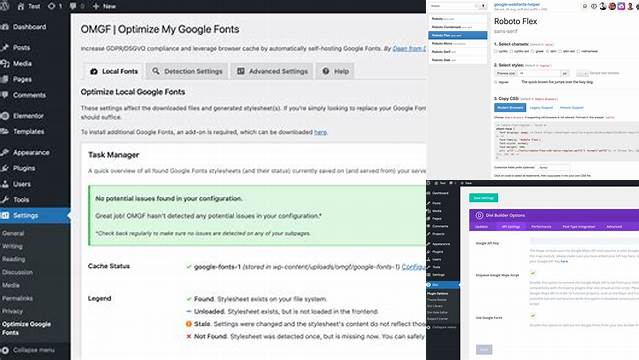Click the Elementor sidebar icon
This screenshot has width=639, height=360.
pyautogui.click(x=4, y=116)
